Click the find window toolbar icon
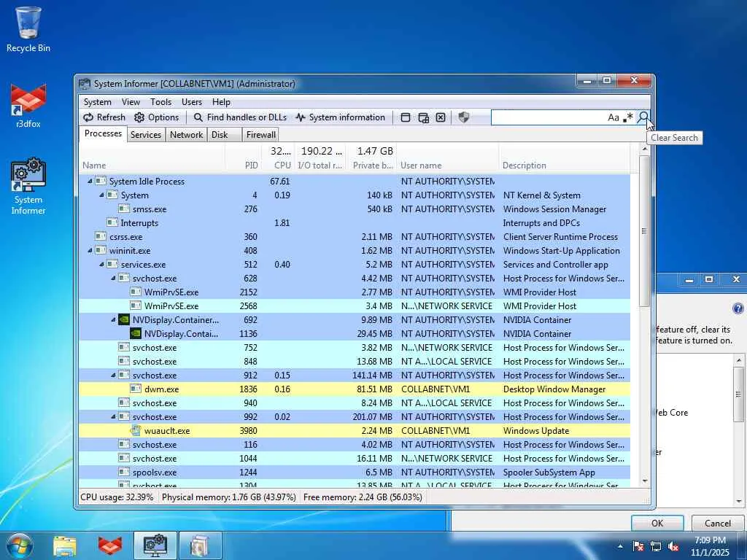 [406, 117]
